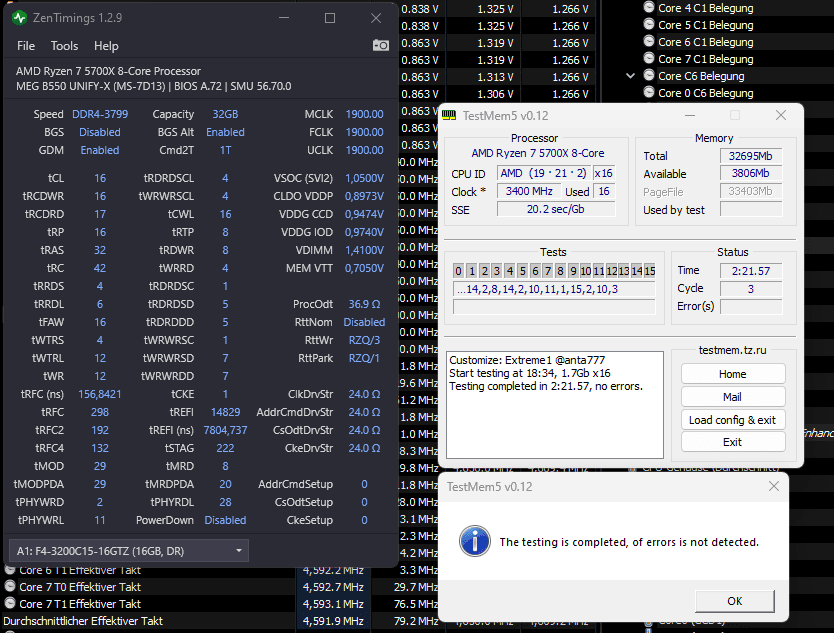
Task: Click the TestMem5 memory chip title icon
Action: 449,115
